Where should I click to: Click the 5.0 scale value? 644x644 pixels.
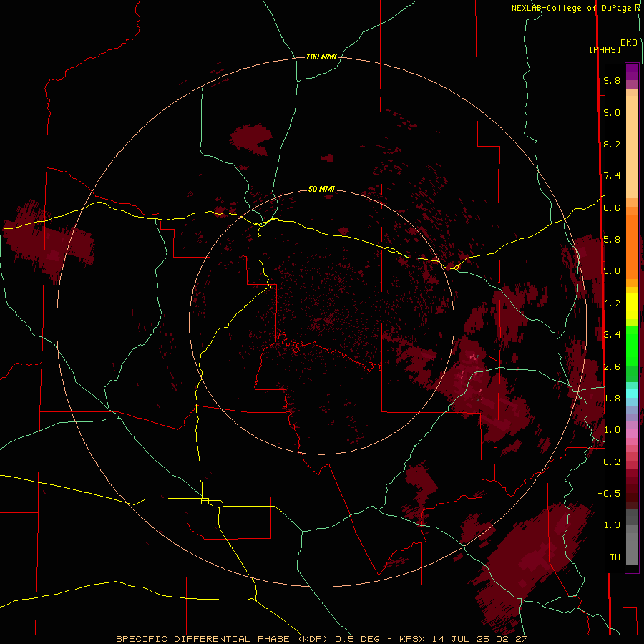pos(612,271)
